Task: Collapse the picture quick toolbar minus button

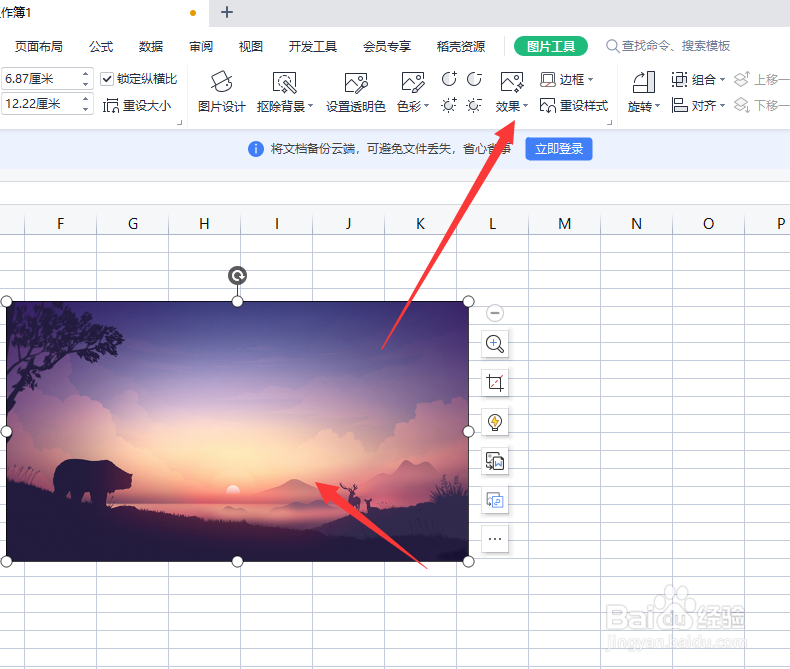Action: [495, 313]
